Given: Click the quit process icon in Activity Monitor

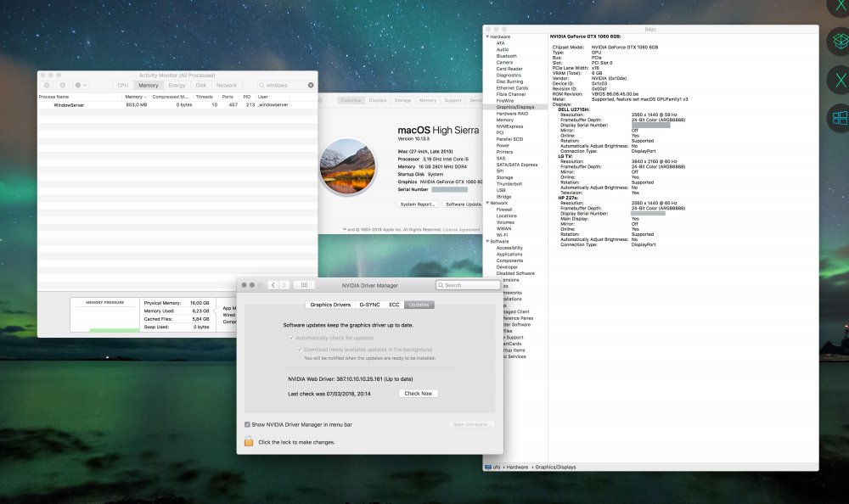Looking at the screenshot, I should pyautogui.click(x=47, y=85).
